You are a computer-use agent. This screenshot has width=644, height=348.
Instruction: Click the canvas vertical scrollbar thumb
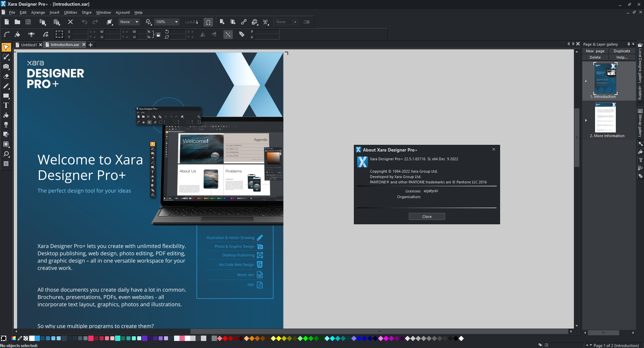tap(577, 137)
